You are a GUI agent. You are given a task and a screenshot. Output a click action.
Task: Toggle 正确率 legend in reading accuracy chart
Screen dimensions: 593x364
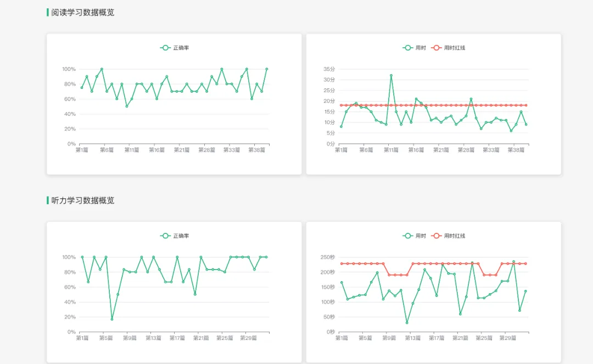pyautogui.click(x=175, y=48)
